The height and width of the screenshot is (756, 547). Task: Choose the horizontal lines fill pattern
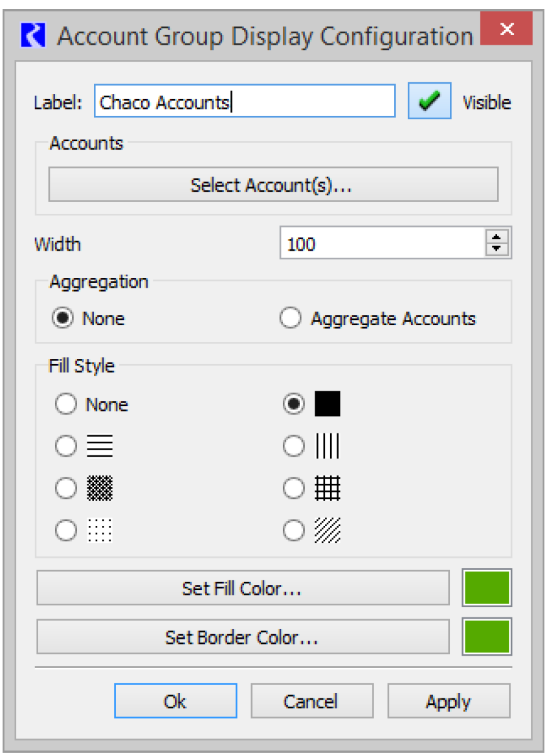pyautogui.click(x=66, y=446)
